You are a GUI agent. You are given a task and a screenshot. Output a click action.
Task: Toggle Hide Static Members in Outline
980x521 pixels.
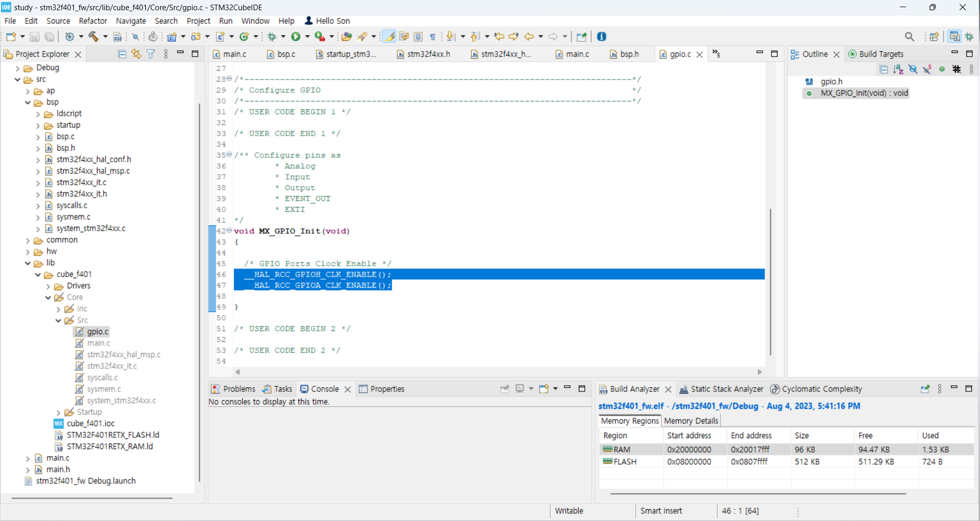pyautogui.click(x=927, y=69)
